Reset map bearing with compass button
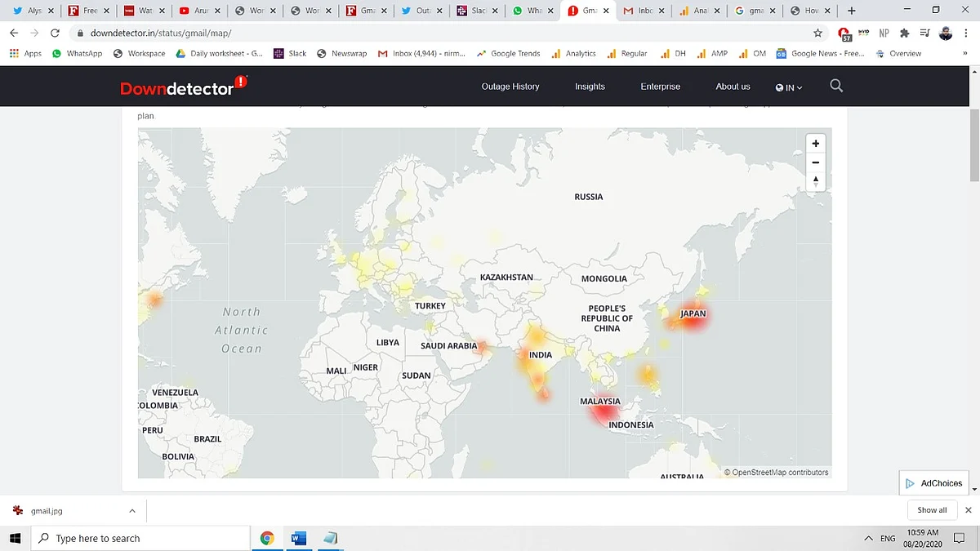 [x=815, y=181]
